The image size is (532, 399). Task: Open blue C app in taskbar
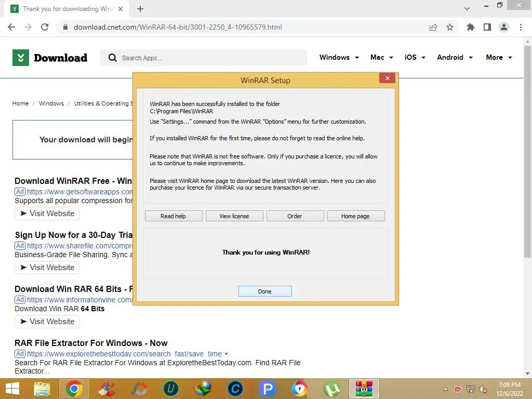tap(235, 389)
